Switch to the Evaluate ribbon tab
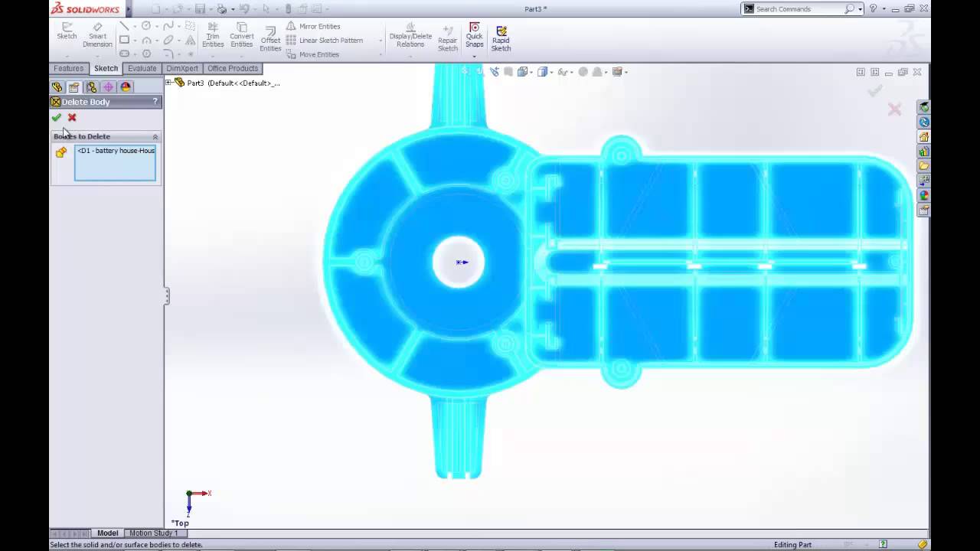Image resolution: width=980 pixels, height=551 pixels. (x=142, y=69)
